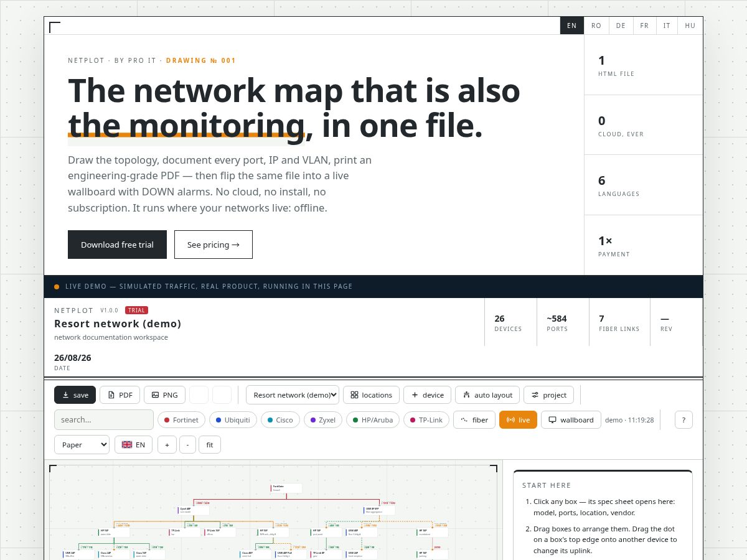The image size is (747, 560).
Task: Run auto layout on the diagram
Action: click(487, 395)
